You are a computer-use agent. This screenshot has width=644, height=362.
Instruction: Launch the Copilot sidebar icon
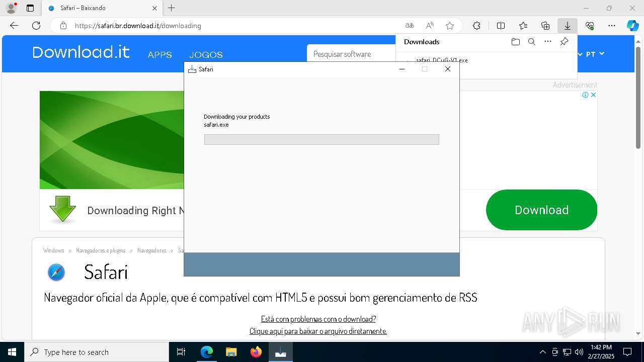point(633,26)
